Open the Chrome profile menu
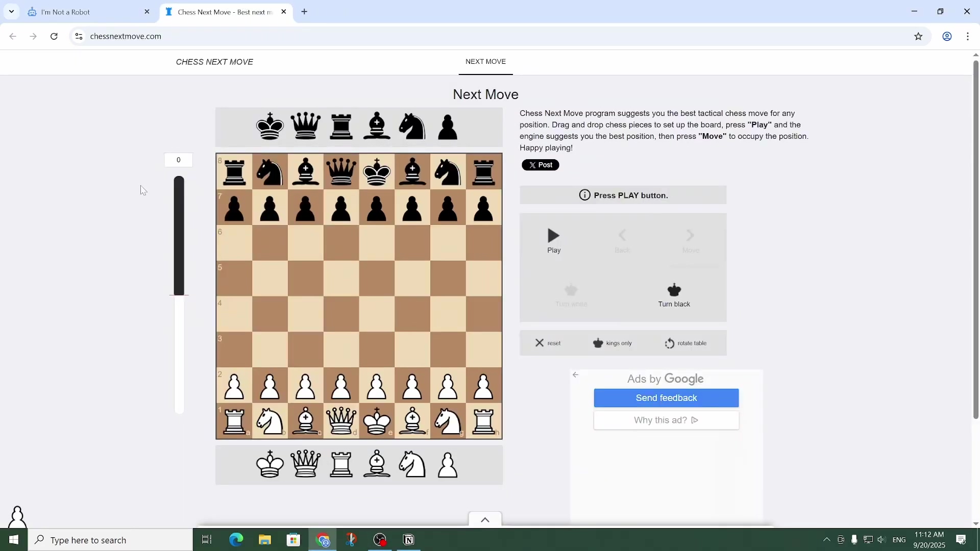 [x=947, y=36]
